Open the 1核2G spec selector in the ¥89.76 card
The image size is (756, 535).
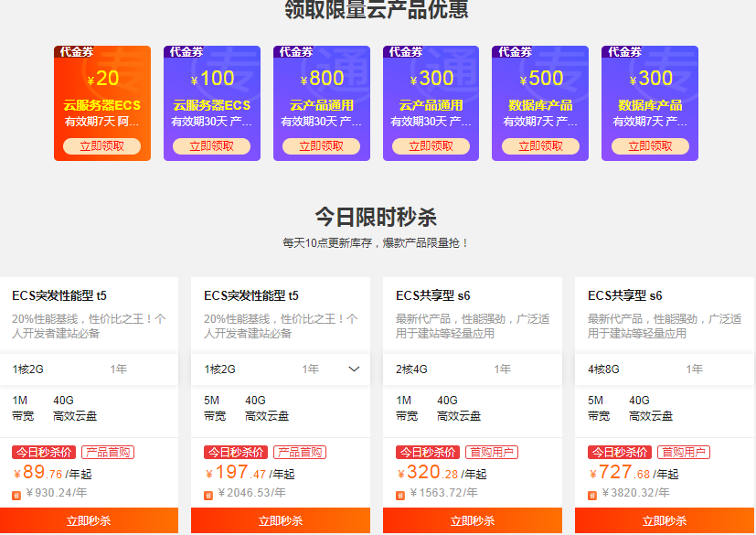click(x=89, y=369)
